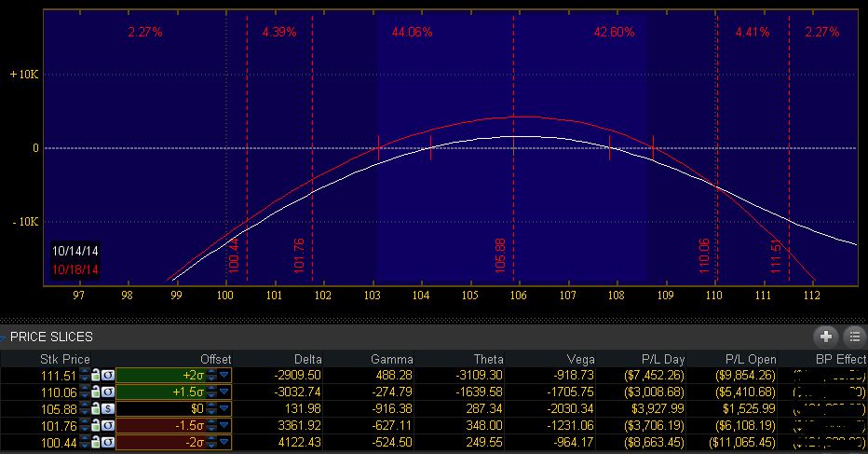This screenshot has height=454, width=868.
Task: Open offset dropdown on -2σ row
Action: [224, 442]
